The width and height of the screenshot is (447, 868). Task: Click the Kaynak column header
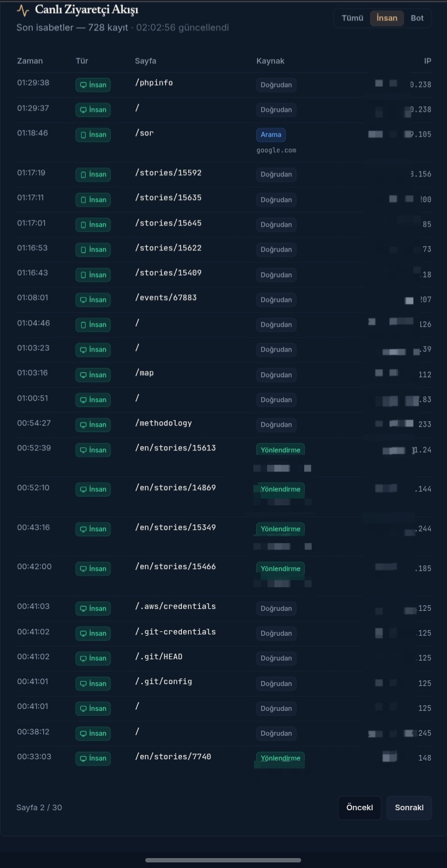pos(270,61)
